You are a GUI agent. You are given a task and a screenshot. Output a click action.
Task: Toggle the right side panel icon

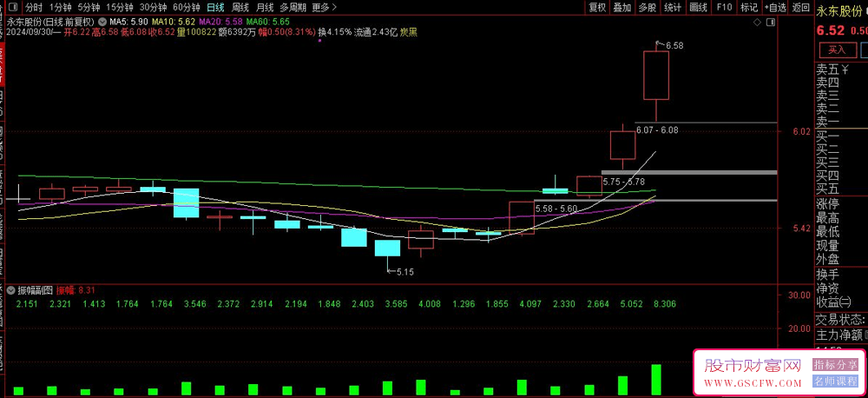pyautogui.click(x=769, y=23)
